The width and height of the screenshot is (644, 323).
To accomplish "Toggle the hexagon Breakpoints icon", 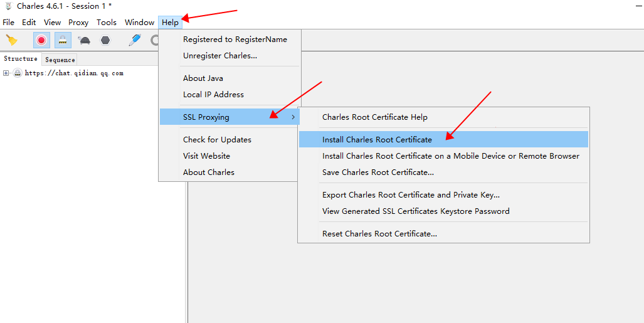I will pyautogui.click(x=105, y=40).
